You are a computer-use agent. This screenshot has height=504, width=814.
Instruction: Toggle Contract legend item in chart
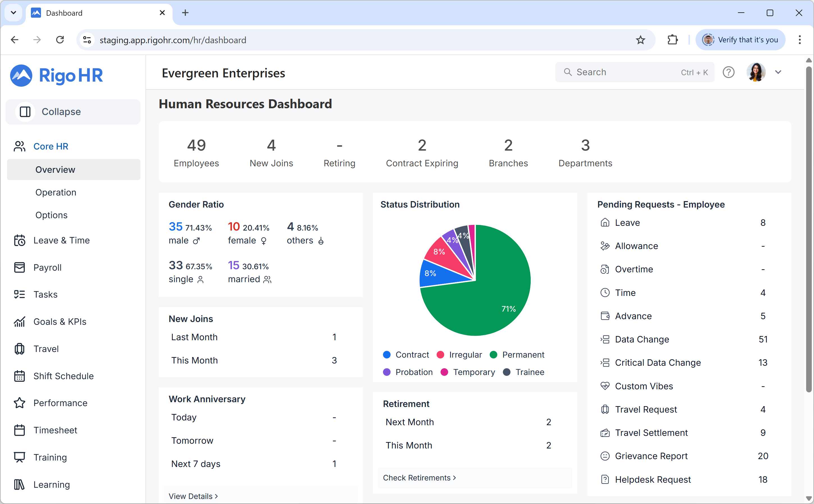point(406,355)
